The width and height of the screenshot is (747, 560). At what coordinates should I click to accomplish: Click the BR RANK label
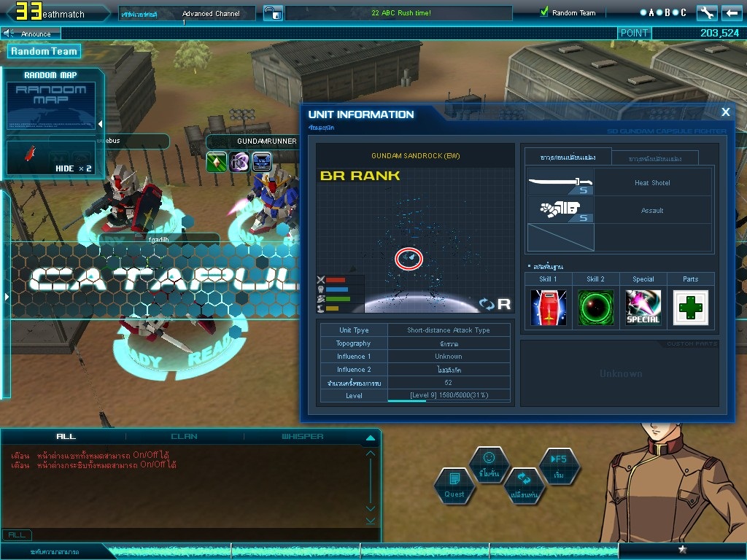coord(360,176)
